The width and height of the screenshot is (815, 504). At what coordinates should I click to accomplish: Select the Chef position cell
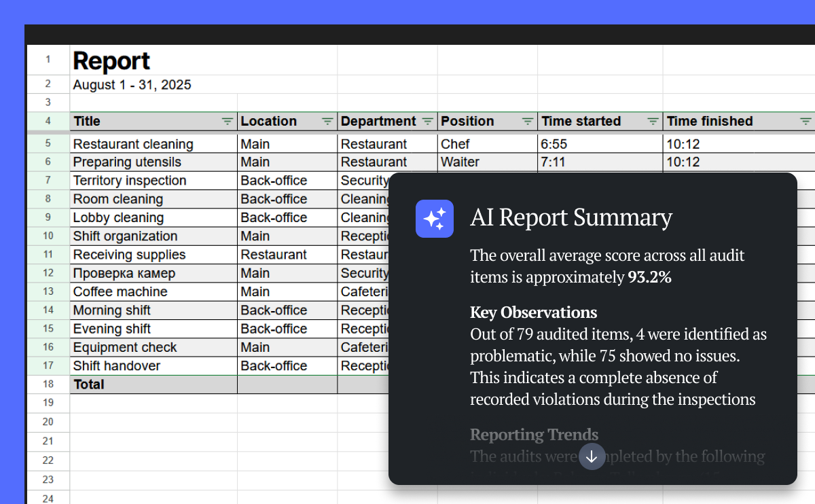(455, 144)
